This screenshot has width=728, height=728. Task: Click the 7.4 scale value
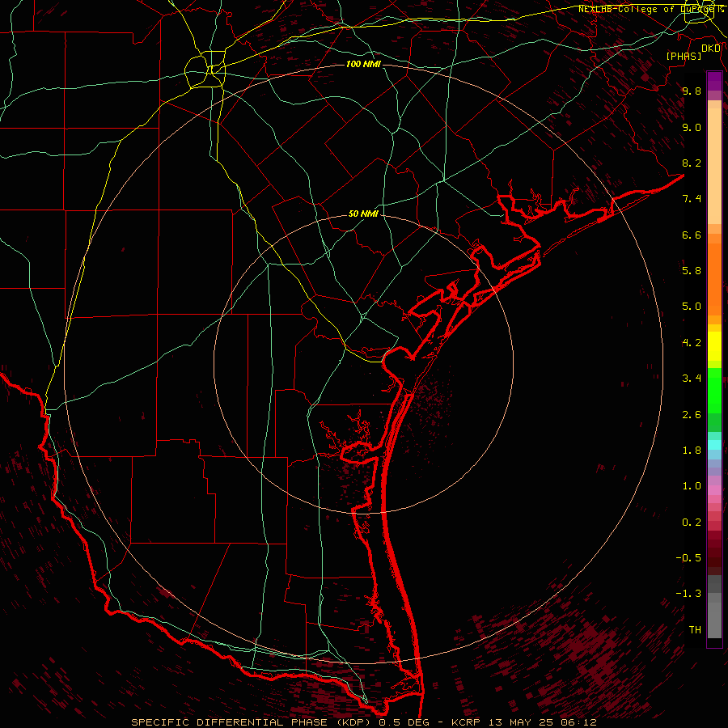tap(692, 199)
